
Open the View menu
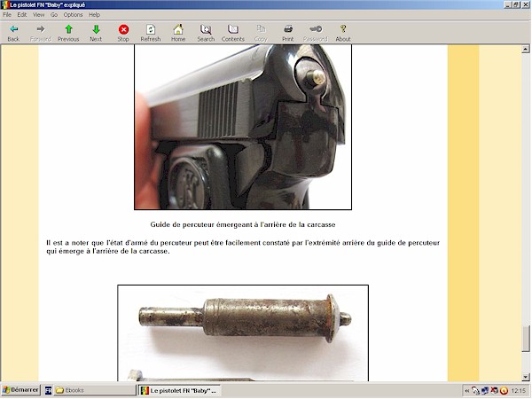(x=38, y=15)
